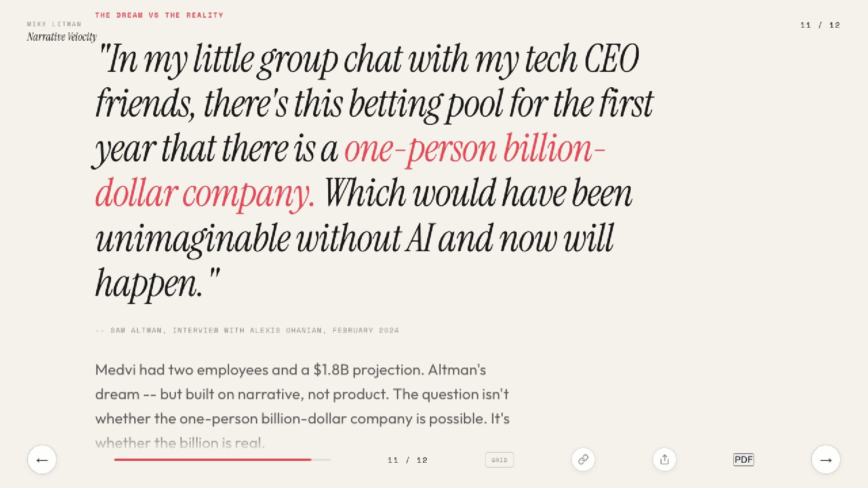Click the MIKE LITMAN author label
Screen dimensions: 868x488
click(x=54, y=24)
